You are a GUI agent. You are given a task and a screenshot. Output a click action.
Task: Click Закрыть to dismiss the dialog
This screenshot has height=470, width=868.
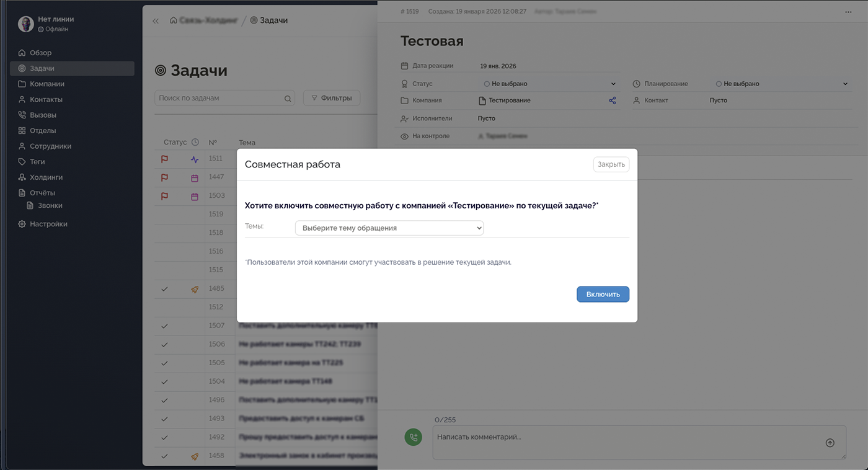611,164
